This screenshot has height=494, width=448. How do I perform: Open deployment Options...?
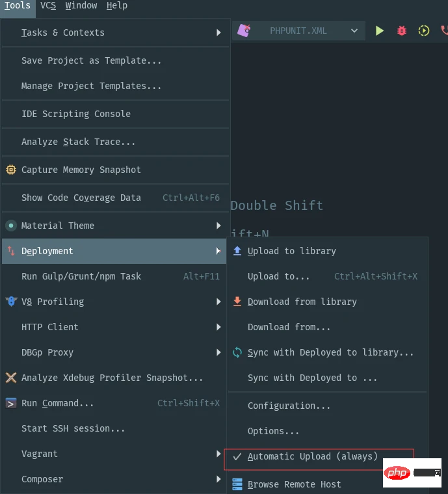pos(328,431)
